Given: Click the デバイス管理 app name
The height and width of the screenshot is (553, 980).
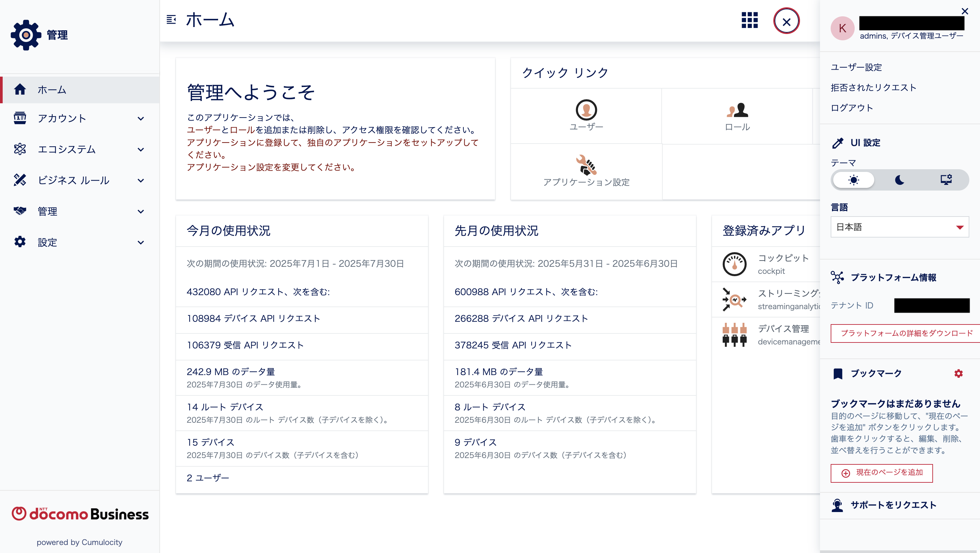Looking at the screenshot, I should [783, 328].
